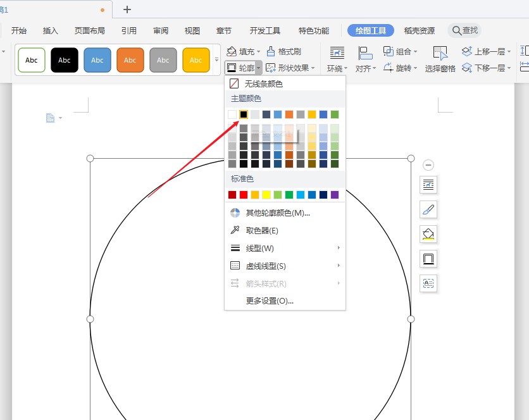This screenshot has width=529, height=420.
Task: Select the 绘图工具 drawing tools tab
Action: 371,30
